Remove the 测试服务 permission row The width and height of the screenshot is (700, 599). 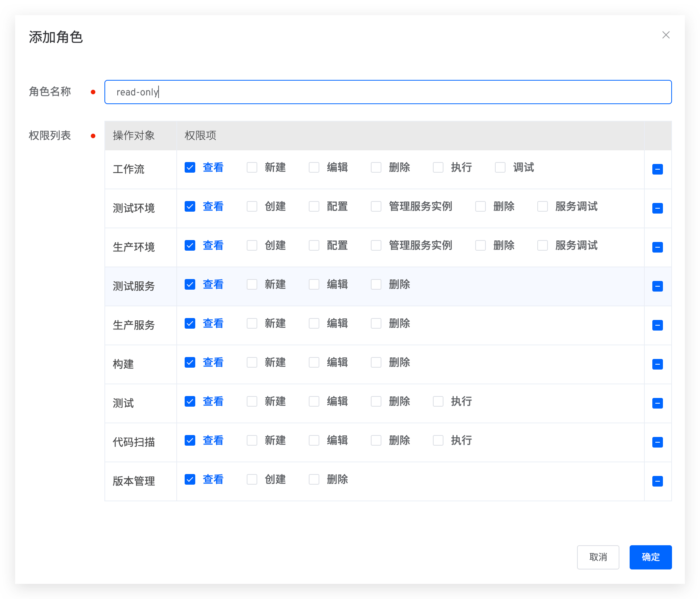[x=657, y=286]
